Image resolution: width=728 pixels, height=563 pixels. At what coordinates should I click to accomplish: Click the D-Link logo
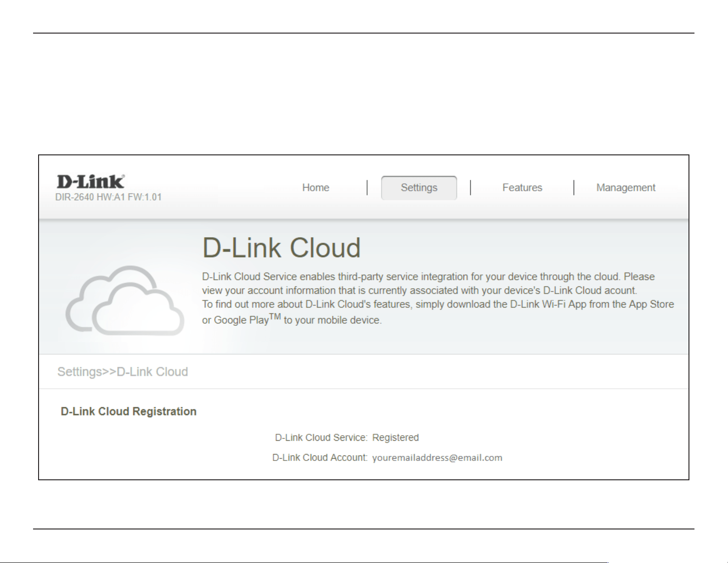click(x=90, y=182)
